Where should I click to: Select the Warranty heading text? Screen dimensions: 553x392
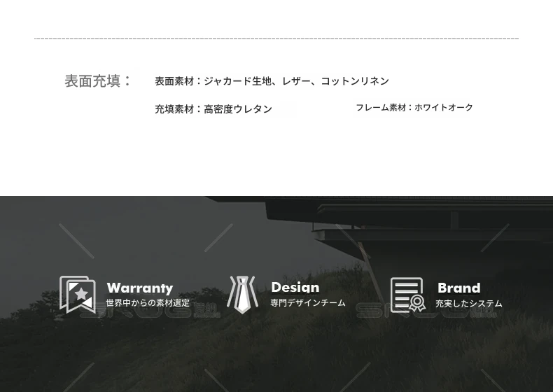point(139,288)
